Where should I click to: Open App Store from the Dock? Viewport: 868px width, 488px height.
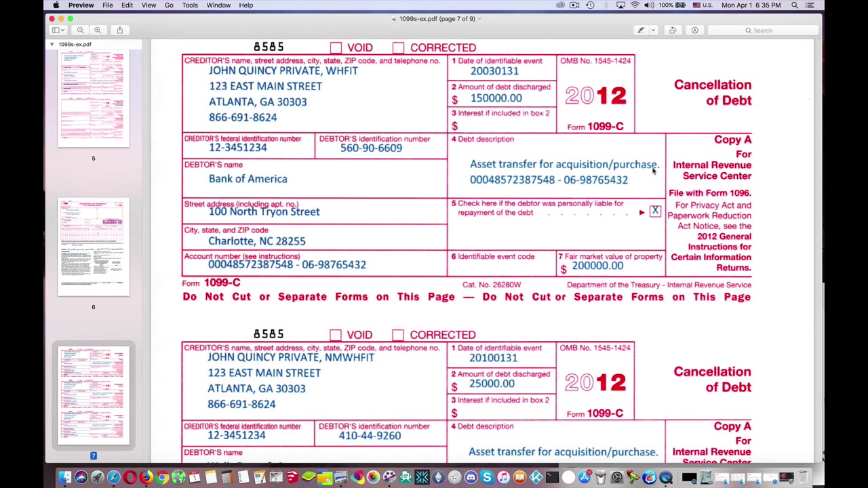pos(585,478)
